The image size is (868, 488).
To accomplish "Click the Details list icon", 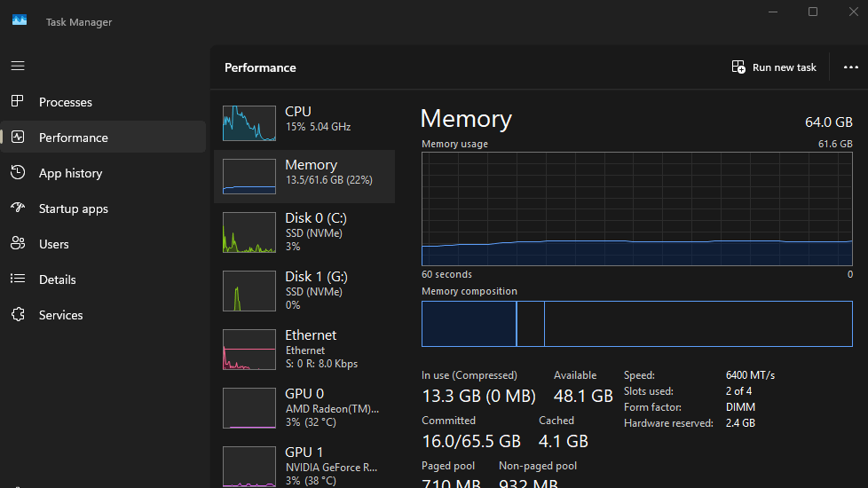I will 18,279.
